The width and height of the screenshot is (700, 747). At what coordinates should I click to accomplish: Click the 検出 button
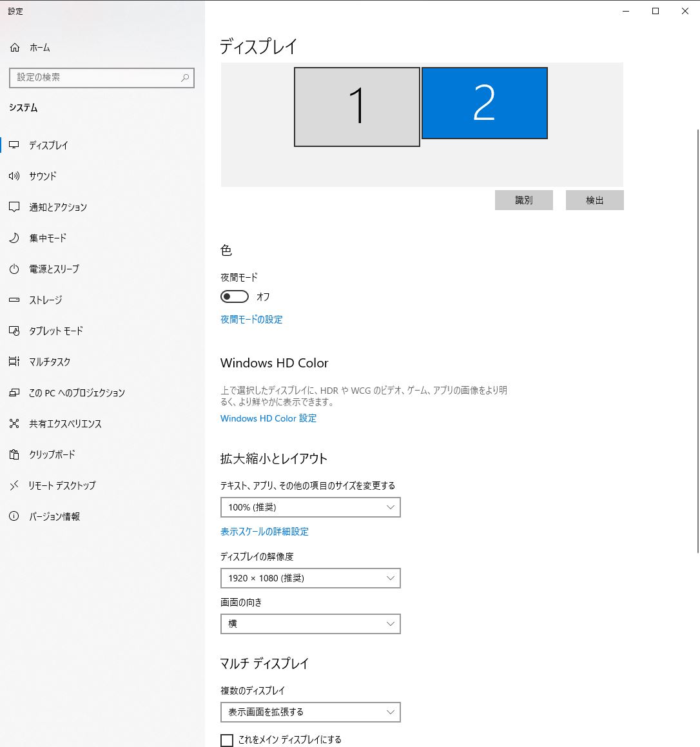pyautogui.click(x=595, y=200)
